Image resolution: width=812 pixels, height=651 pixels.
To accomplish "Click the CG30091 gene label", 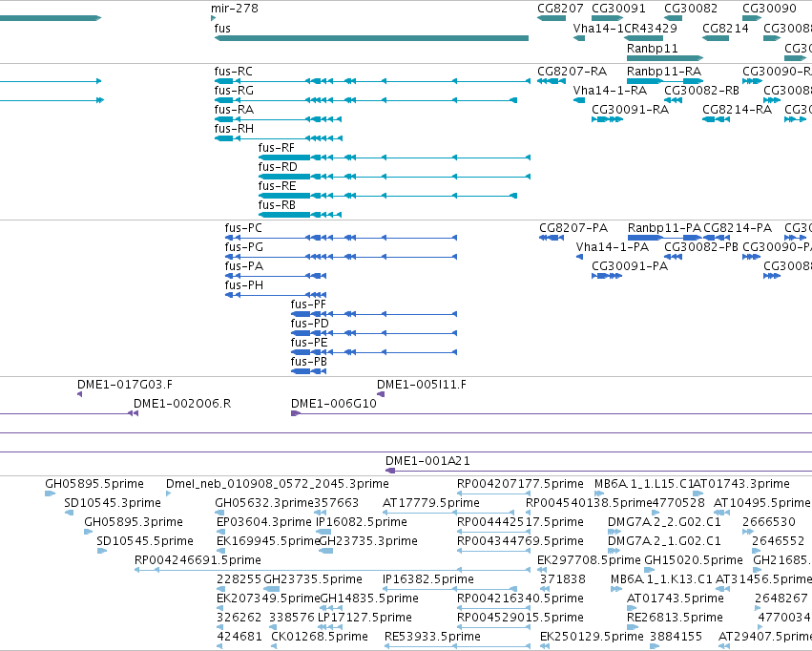I will click(x=618, y=9).
